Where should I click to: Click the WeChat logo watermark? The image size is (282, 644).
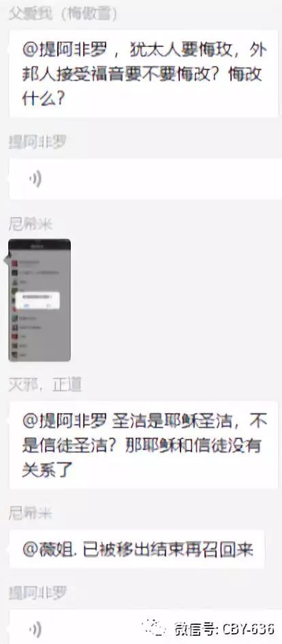pos(155,628)
